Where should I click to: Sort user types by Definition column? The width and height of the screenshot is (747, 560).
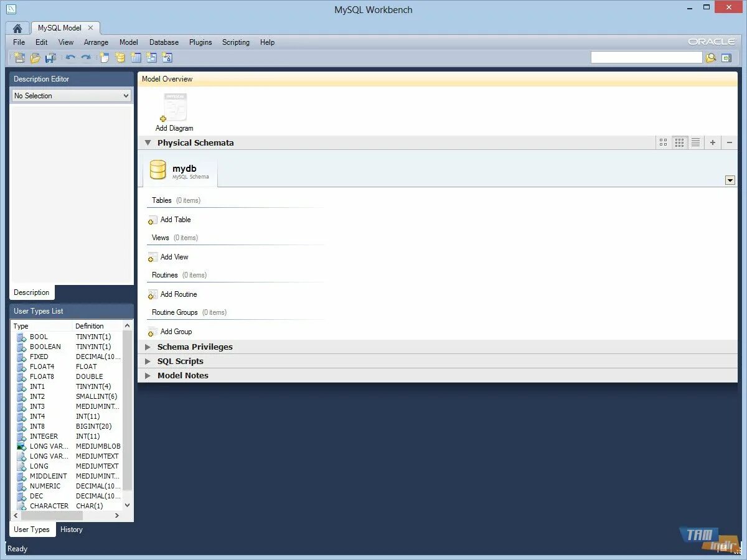click(x=98, y=326)
